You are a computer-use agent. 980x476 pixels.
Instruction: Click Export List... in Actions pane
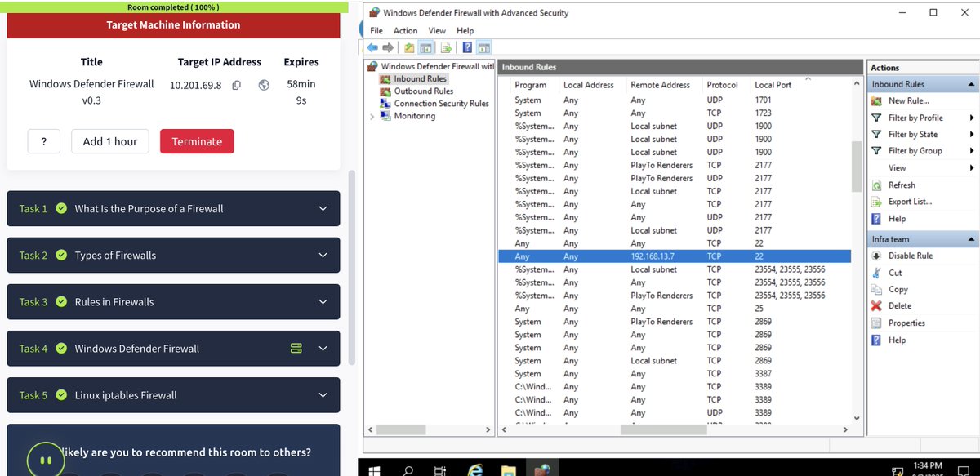[910, 202]
